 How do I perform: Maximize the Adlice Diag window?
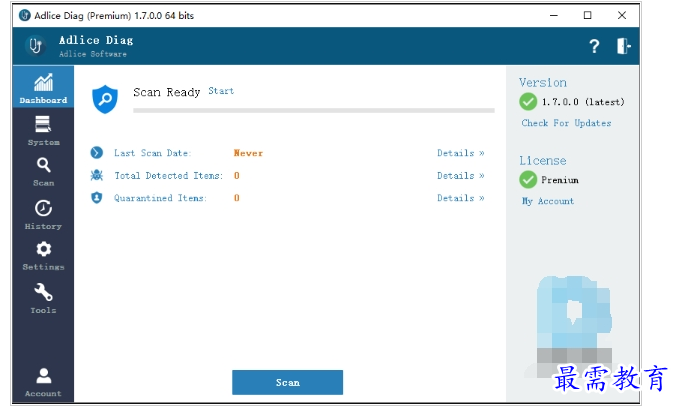click(588, 16)
